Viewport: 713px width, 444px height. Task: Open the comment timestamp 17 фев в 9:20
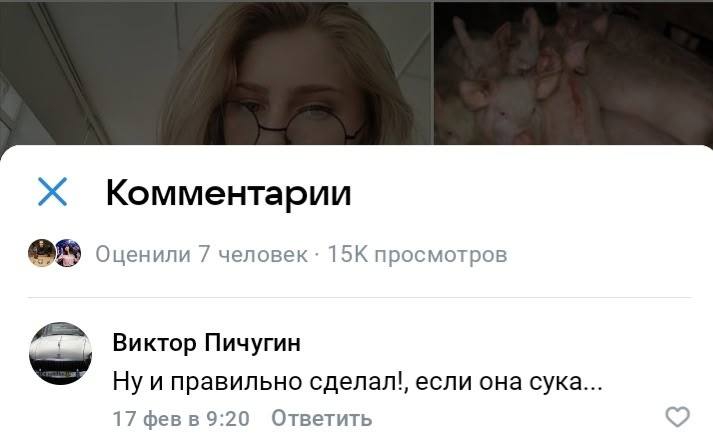coord(181,419)
